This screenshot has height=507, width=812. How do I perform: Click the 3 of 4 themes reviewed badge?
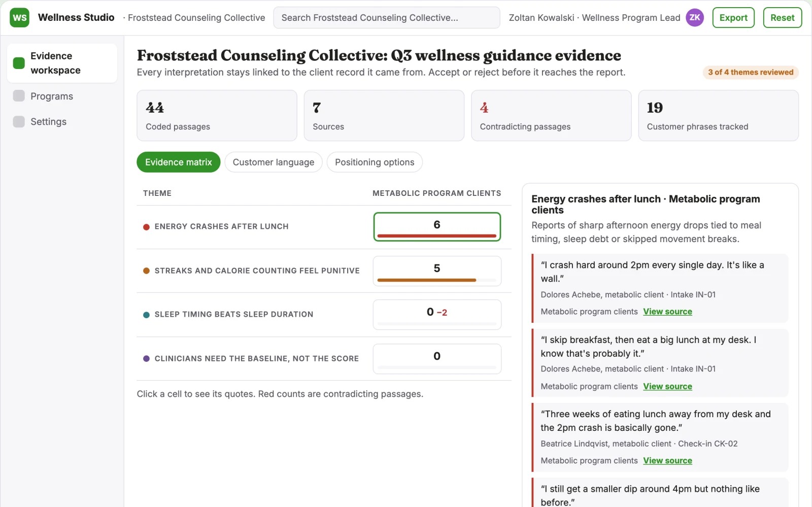click(x=751, y=73)
